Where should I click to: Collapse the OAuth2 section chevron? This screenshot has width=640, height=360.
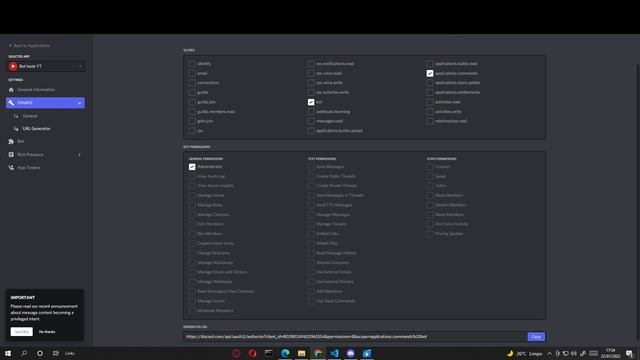tap(79, 103)
